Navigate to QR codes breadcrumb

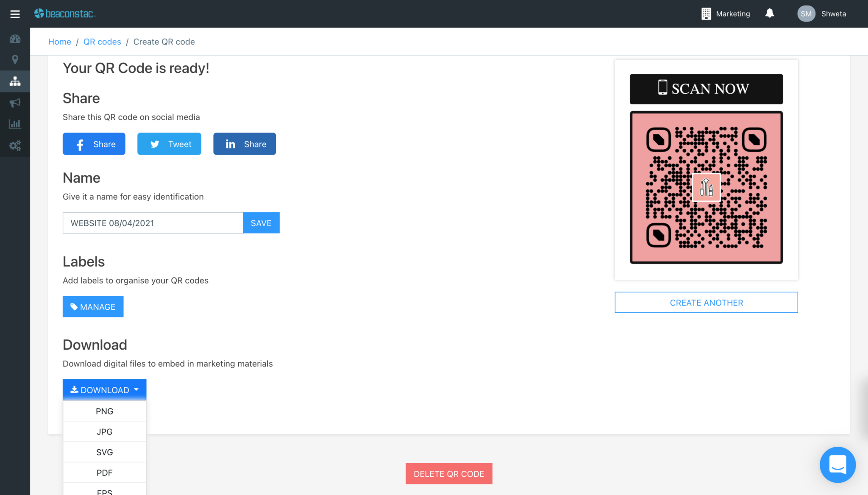(102, 42)
